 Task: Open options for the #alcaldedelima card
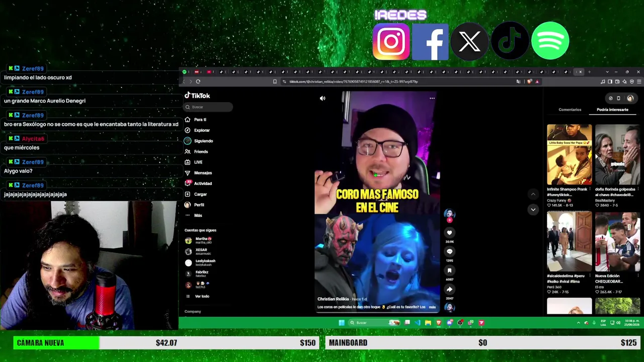pyautogui.click(x=590, y=276)
